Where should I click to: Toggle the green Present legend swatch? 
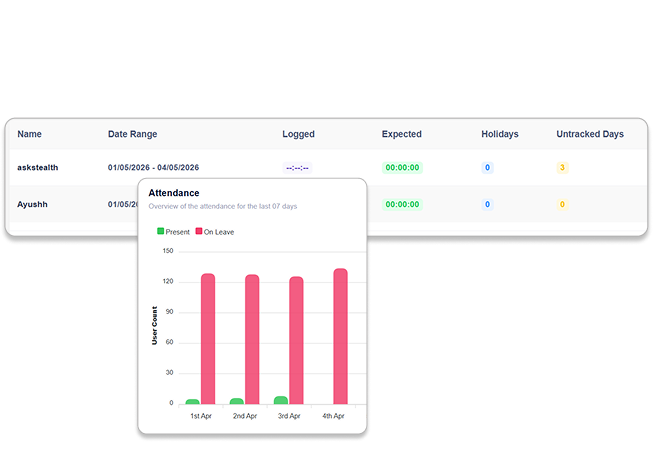pos(160,231)
